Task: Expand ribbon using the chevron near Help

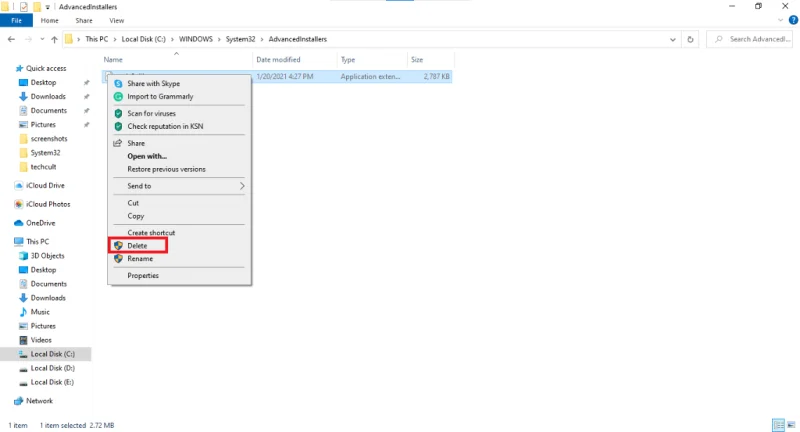Action: click(x=780, y=20)
